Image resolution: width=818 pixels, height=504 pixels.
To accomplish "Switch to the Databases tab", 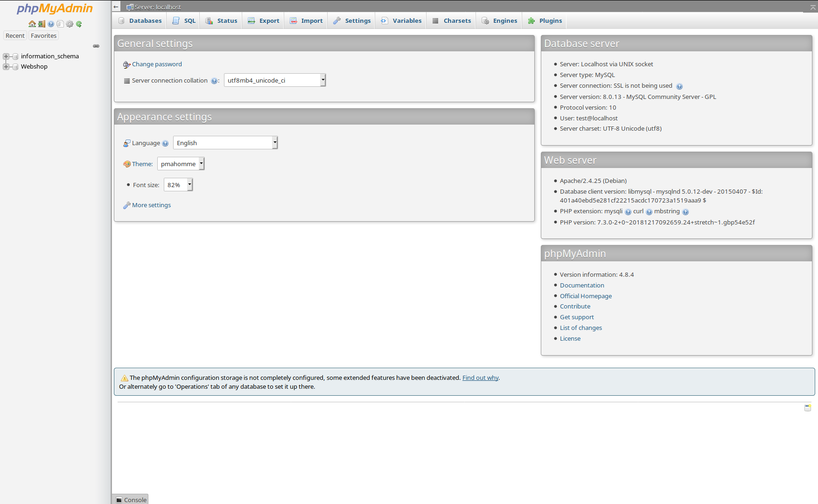I will coord(140,21).
